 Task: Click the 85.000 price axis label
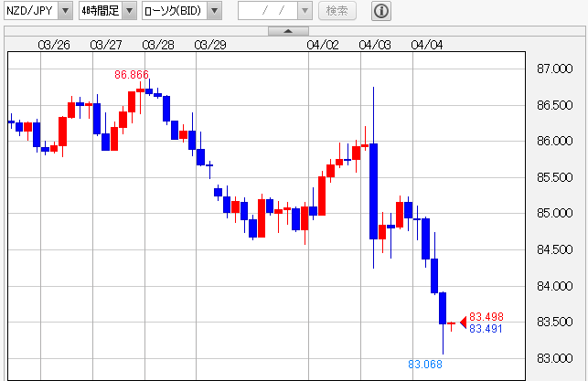coord(555,214)
